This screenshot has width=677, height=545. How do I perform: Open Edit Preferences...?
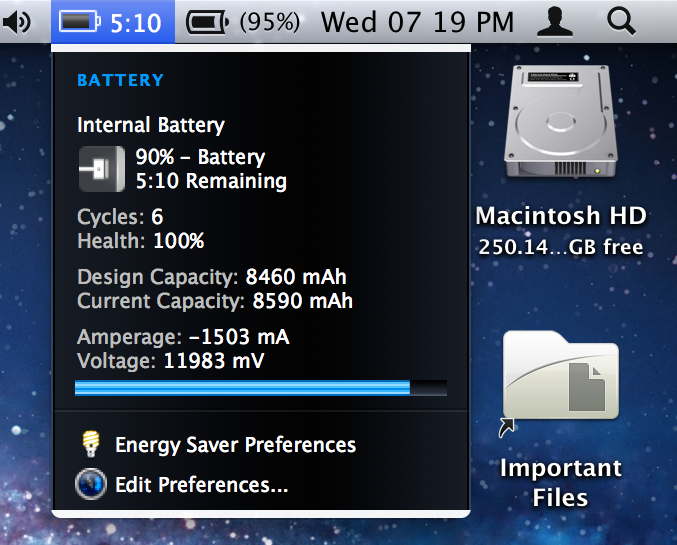[201, 485]
